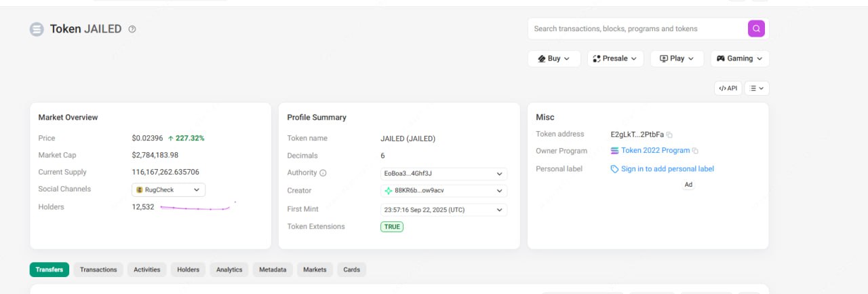Click the help icon beside Token JAILED

coord(132,29)
